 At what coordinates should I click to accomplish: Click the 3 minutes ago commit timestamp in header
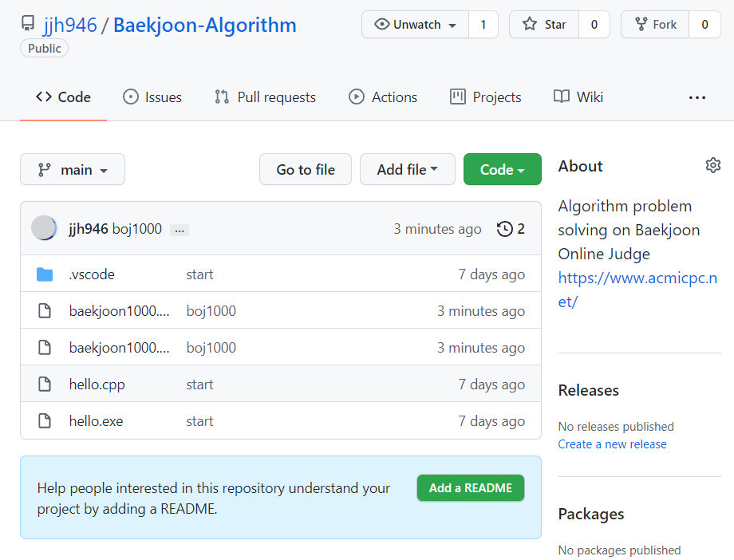coord(437,229)
